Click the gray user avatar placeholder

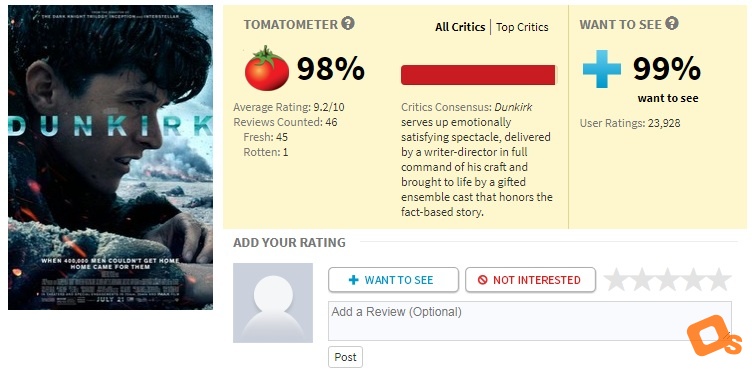pos(273,303)
